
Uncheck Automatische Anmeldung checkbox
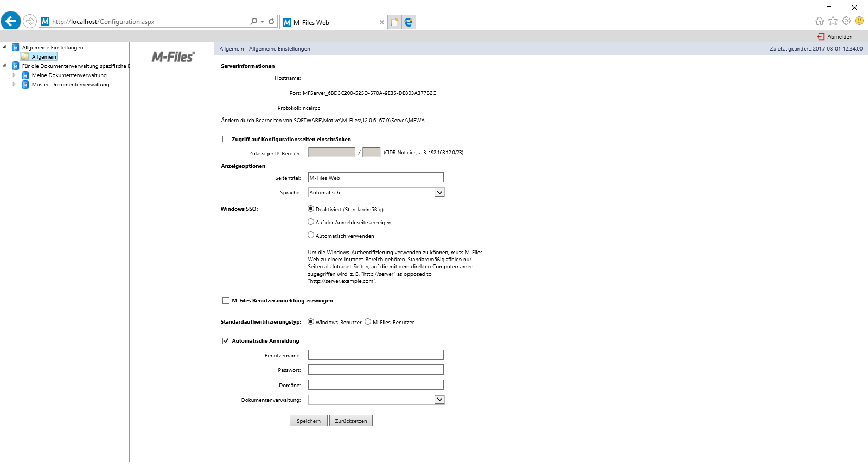pyautogui.click(x=226, y=341)
